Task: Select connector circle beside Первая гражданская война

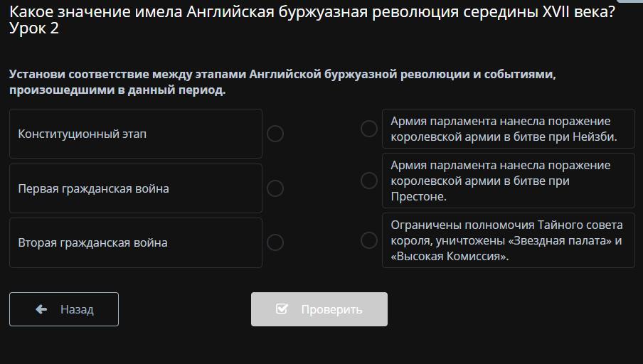Action: [x=275, y=188]
